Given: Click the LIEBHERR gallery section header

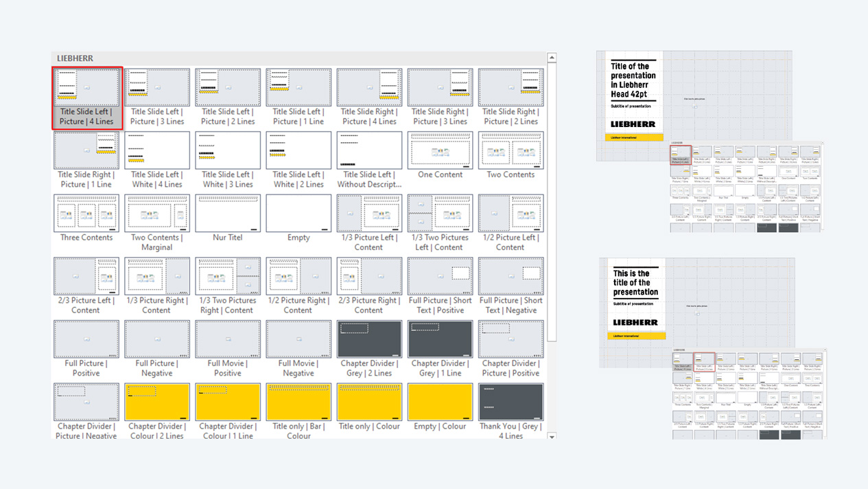Looking at the screenshot, I should tap(75, 58).
